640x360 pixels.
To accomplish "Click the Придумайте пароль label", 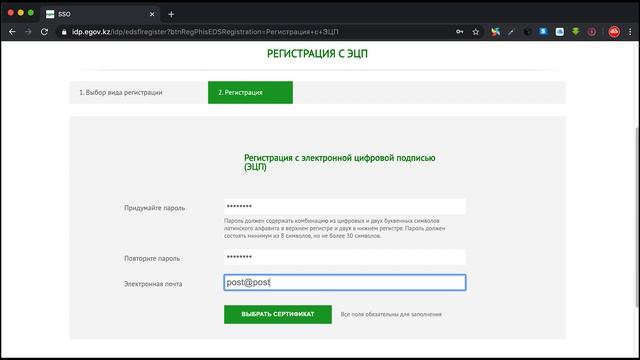I will tap(154, 208).
